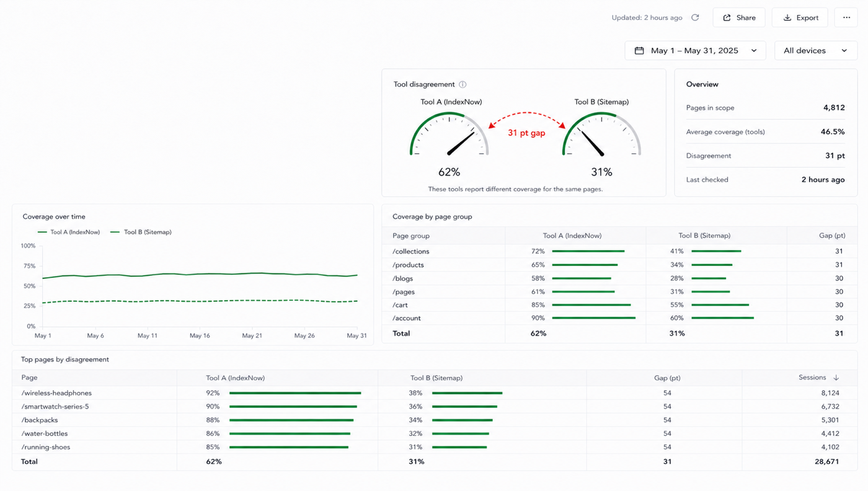Click the Export button
The image size is (868, 491).
(800, 17)
